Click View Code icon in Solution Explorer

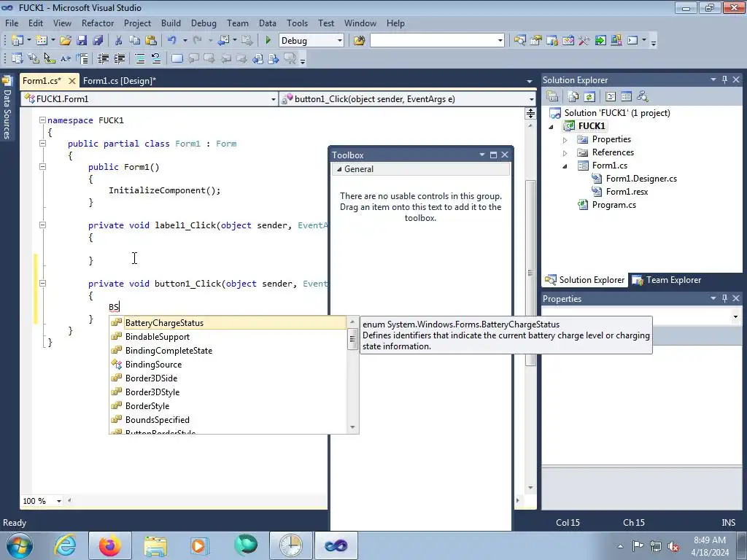pos(611,97)
